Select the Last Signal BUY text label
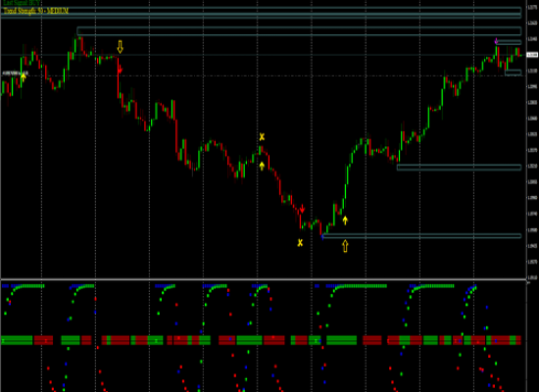Image resolution: width=539 pixels, height=392 pixels. [22, 2]
